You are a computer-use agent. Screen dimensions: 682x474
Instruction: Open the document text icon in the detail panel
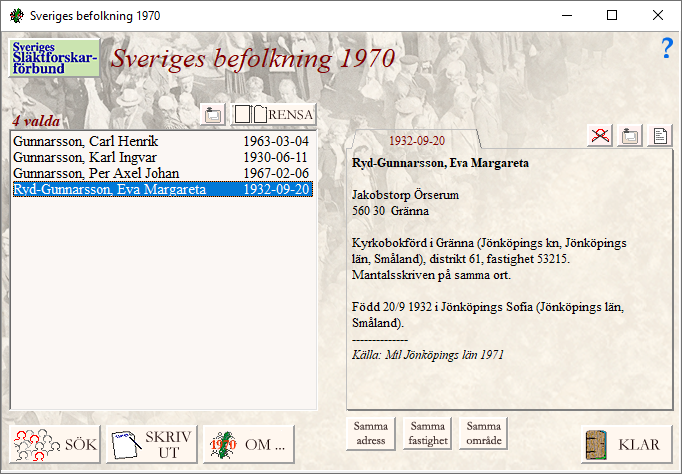660,135
